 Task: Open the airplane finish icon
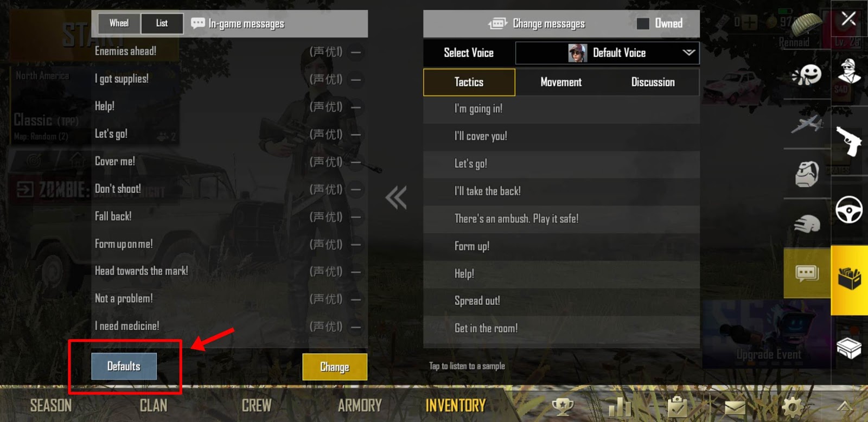pyautogui.click(x=807, y=124)
